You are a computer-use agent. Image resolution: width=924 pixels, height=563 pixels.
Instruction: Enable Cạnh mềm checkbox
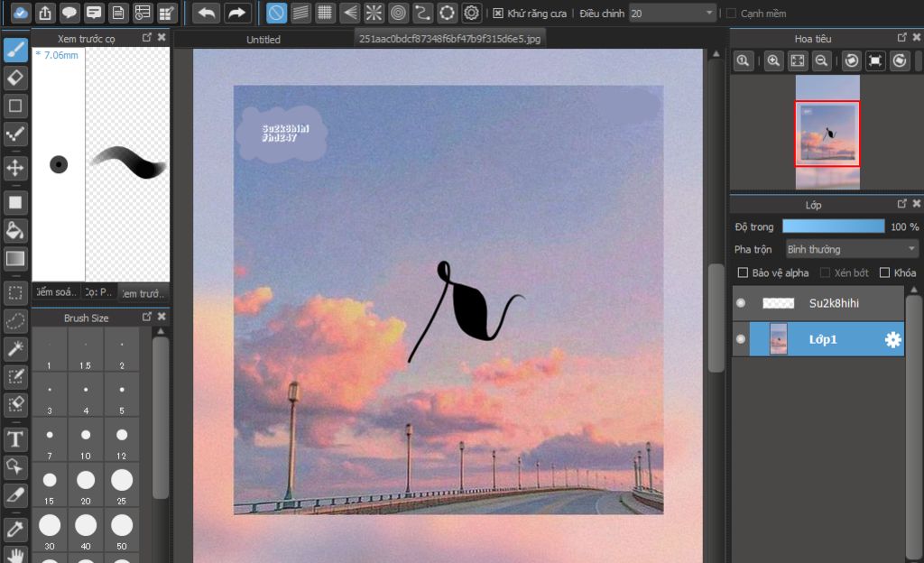pyautogui.click(x=731, y=13)
